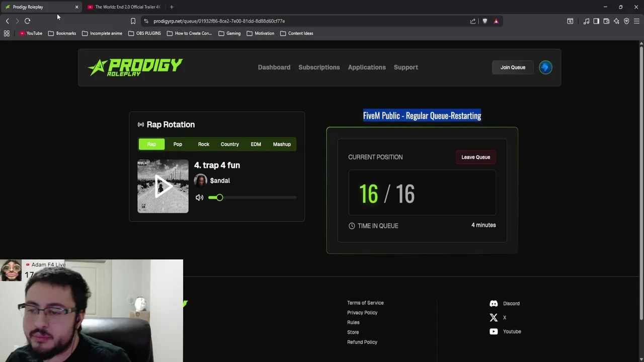Click the Leave Queue button
Image resolution: width=644 pixels, height=362 pixels.
(475, 157)
